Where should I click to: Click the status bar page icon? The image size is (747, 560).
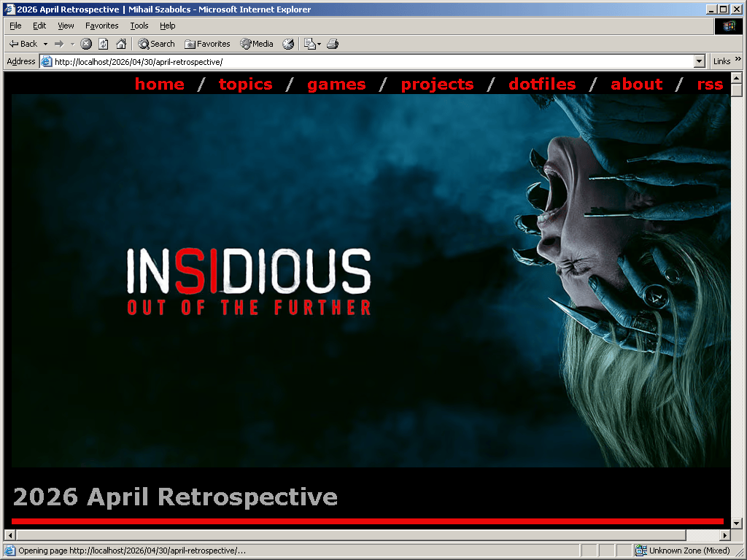tap(9, 551)
